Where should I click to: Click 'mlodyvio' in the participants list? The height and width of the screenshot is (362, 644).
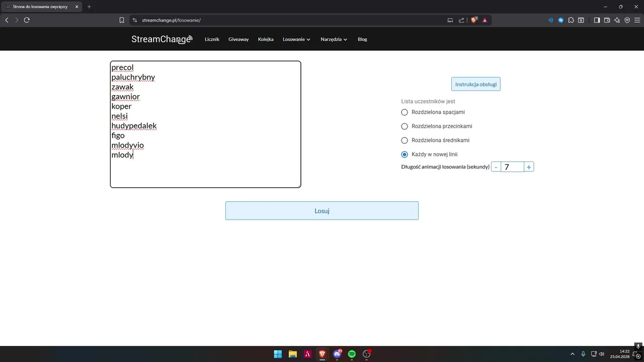[128, 145]
